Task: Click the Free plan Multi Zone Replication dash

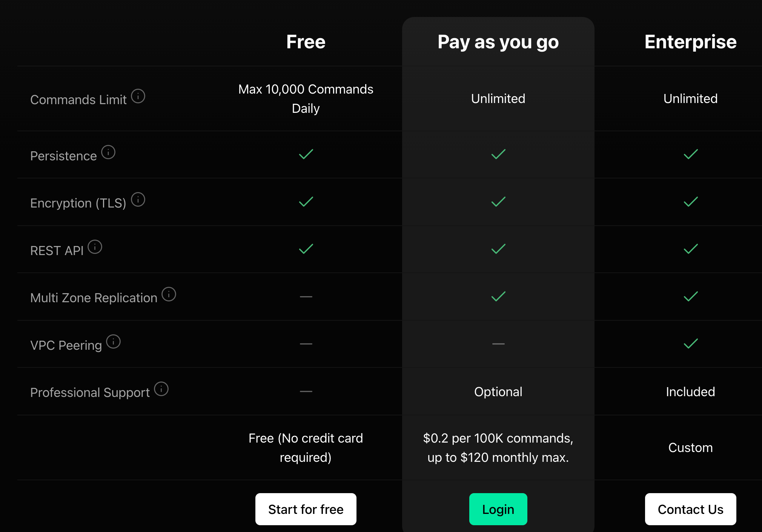Action: pyautogui.click(x=306, y=297)
